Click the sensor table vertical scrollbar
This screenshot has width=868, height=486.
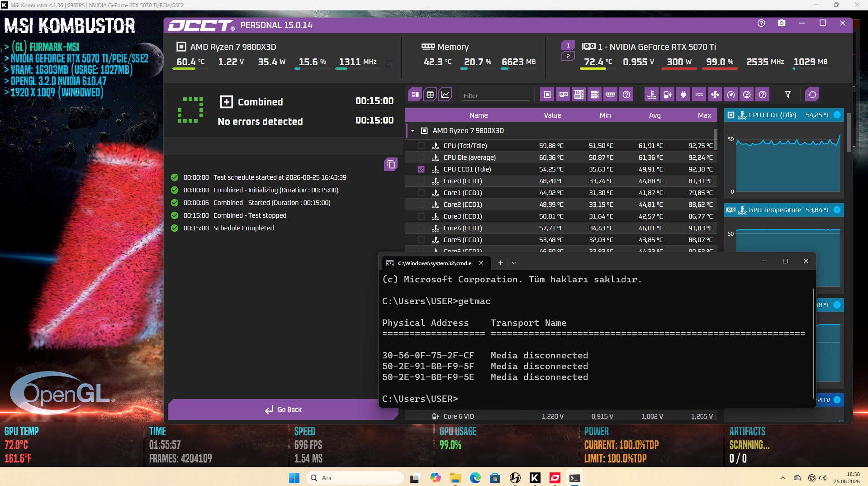coord(716,138)
